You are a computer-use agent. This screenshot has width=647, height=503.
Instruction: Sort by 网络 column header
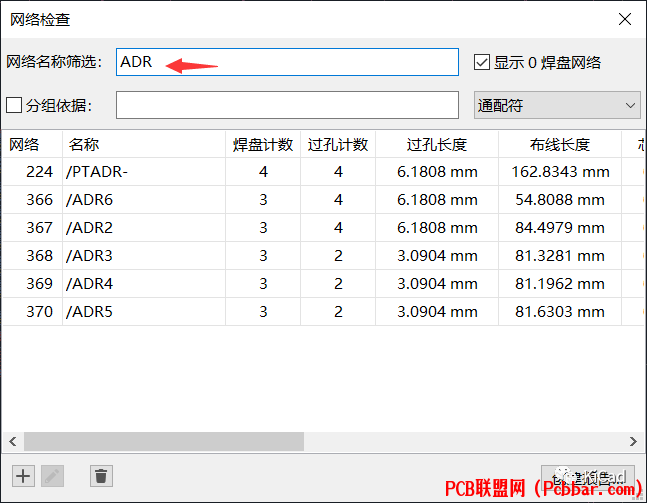pos(32,144)
